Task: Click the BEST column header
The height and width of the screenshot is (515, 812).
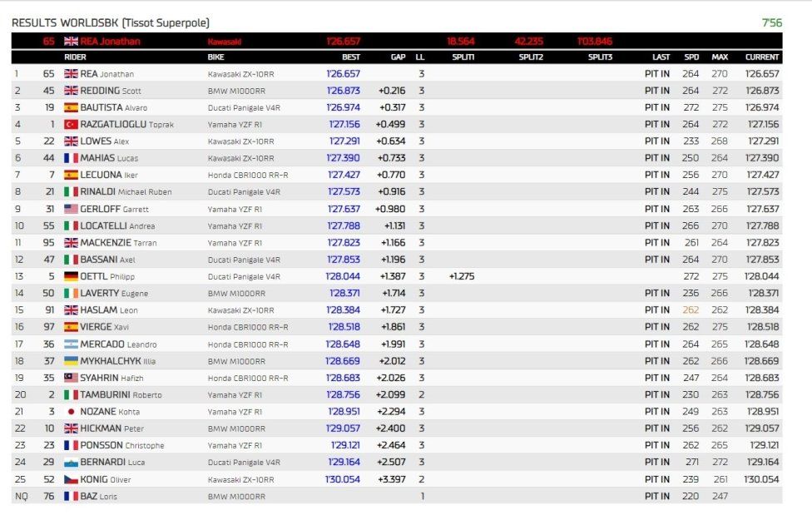Action: coord(351,57)
